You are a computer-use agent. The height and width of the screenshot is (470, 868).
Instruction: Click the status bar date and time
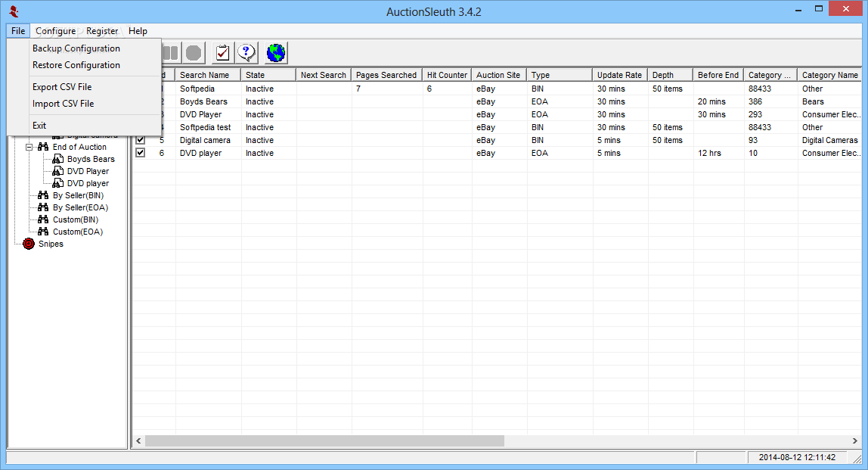(797, 457)
